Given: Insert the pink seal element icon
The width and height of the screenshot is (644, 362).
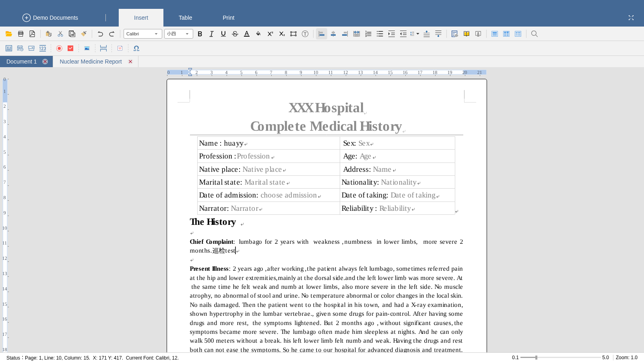Looking at the screenshot, I should [120, 48].
